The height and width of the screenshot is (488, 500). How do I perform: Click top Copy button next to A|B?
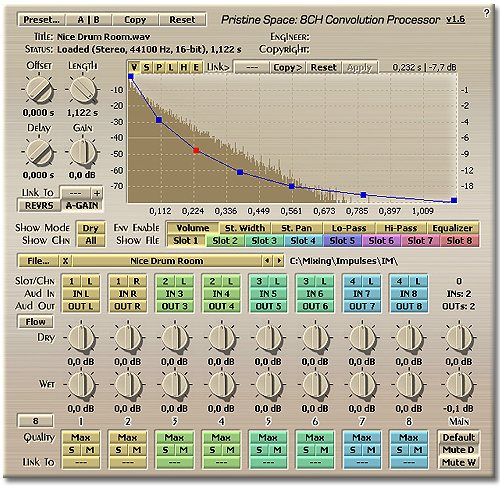coord(135,20)
